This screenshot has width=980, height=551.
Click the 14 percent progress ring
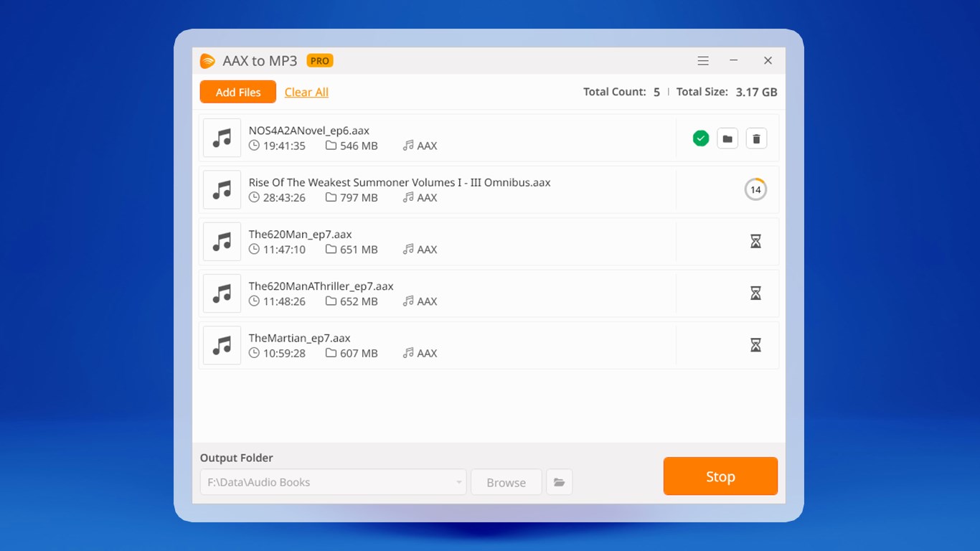[755, 189]
